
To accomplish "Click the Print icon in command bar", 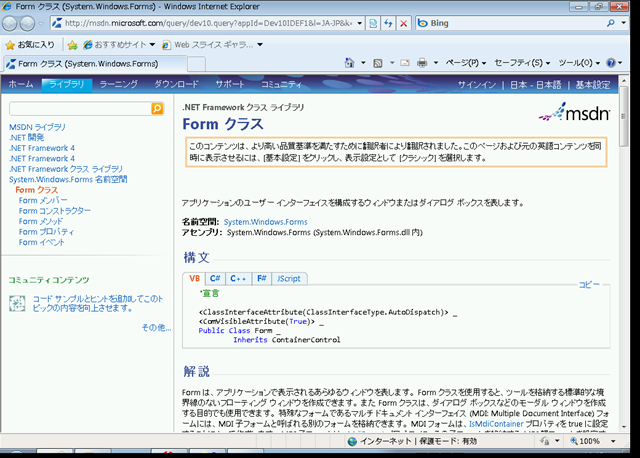I will pyautogui.click(x=422, y=63).
